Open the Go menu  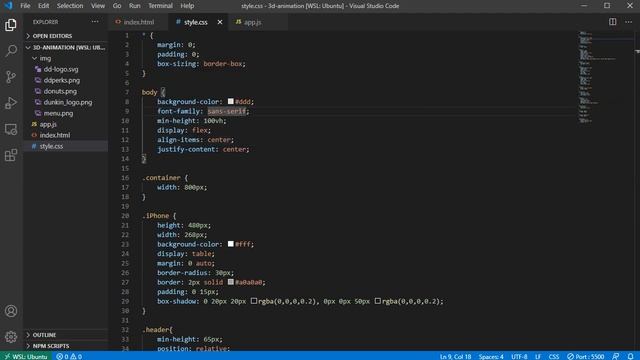tap(117, 6)
